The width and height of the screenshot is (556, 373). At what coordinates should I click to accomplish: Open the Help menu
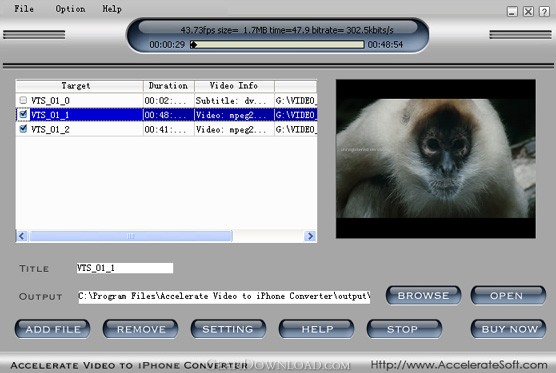[x=112, y=9]
